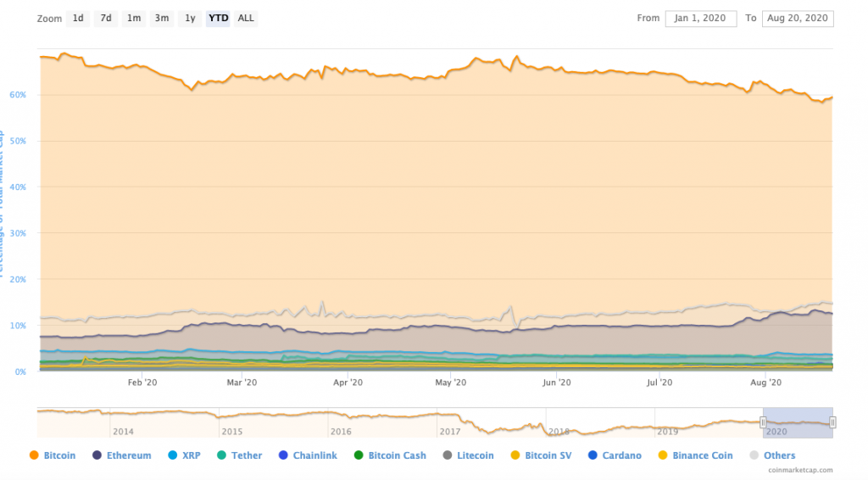Click Bitcoin SV yellow legend dot
This screenshot has width=868, height=480.
[515, 455]
